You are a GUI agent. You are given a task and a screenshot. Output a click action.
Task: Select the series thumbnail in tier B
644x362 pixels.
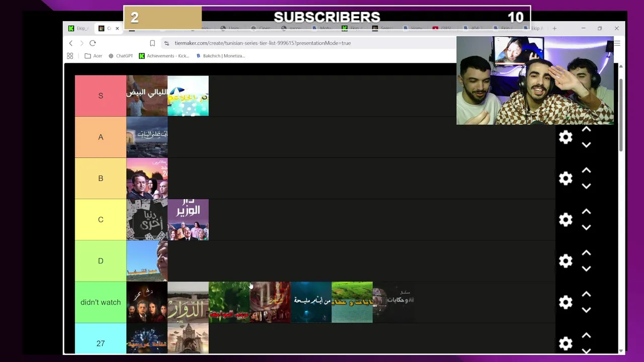click(x=147, y=178)
